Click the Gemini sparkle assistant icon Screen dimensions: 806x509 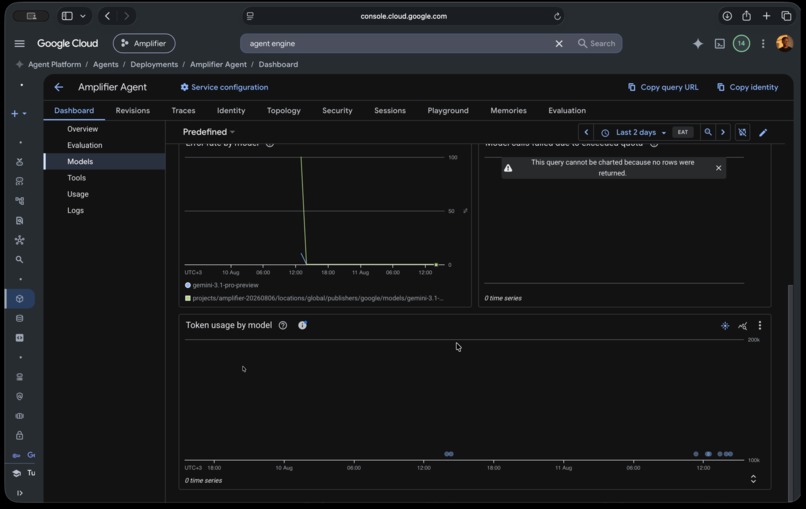(698, 44)
